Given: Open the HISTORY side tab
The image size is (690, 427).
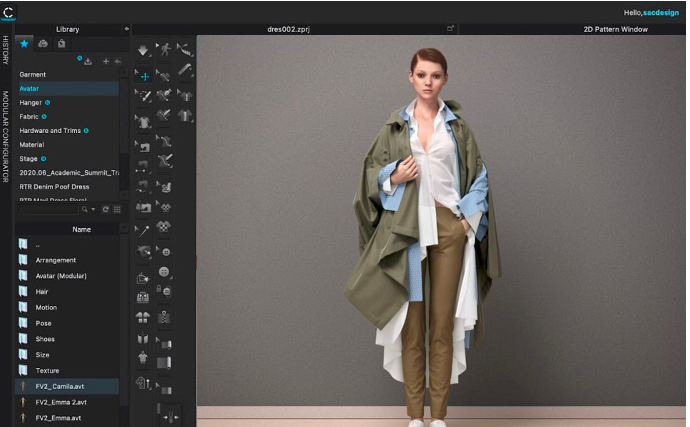Looking at the screenshot, I should click(x=5, y=50).
